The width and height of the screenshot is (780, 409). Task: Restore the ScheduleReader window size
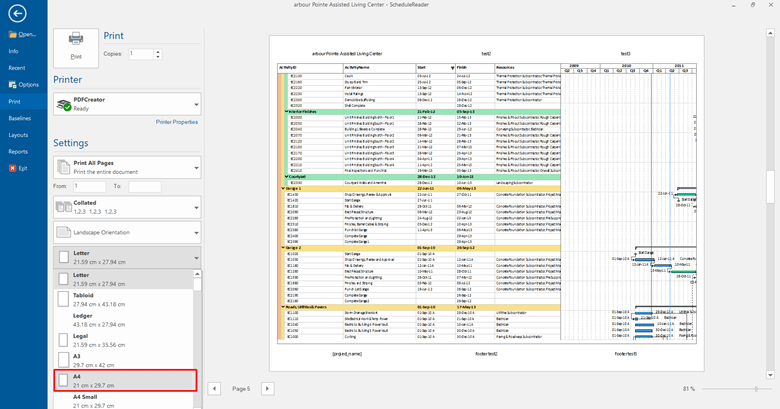(x=753, y=5)
